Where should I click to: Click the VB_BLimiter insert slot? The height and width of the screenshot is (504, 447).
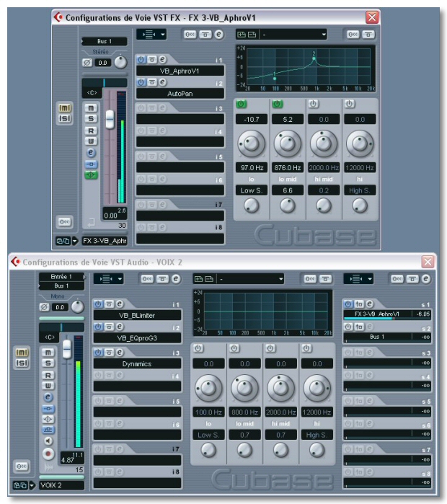pos(137,315)
